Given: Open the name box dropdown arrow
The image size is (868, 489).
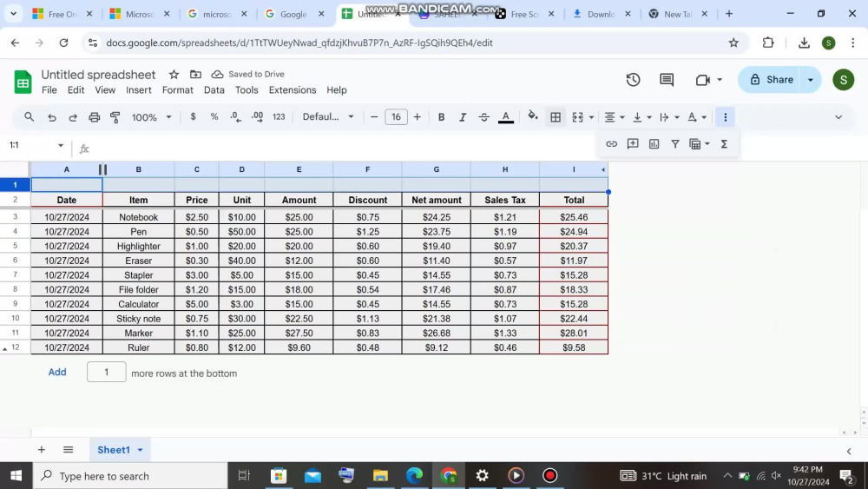Looking at the screenshot, I should [x=61, y=146].
